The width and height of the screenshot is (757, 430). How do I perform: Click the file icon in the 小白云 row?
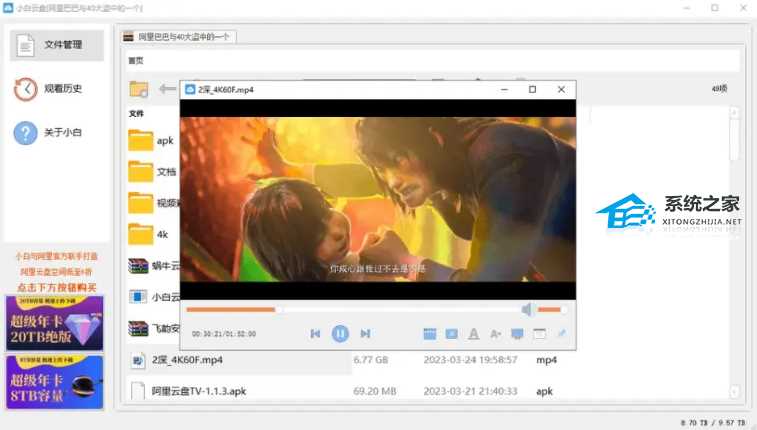pyautogui.click(x=138, y=297)
